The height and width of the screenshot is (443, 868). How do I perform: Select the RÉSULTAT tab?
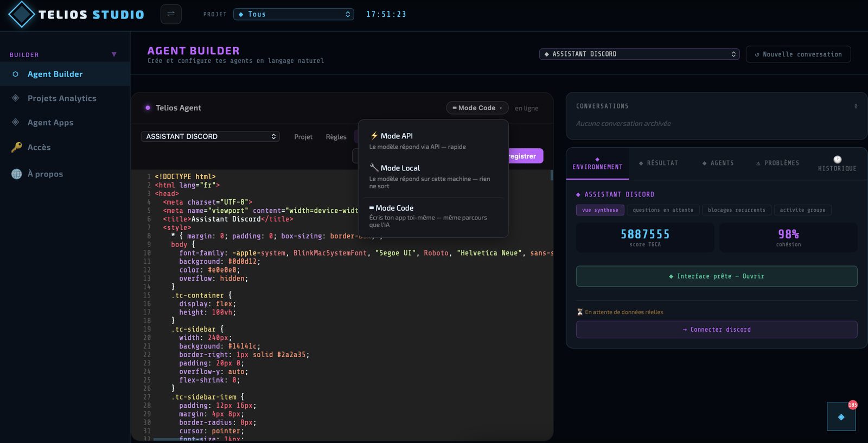659,163
